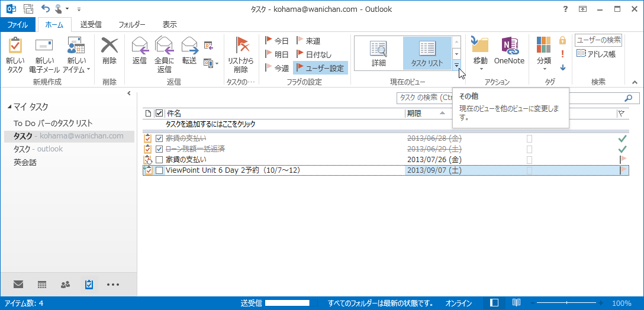This screenshot has height=310, width=644.
Task: Set flag to 今日
Action: [x=277, y=41]
